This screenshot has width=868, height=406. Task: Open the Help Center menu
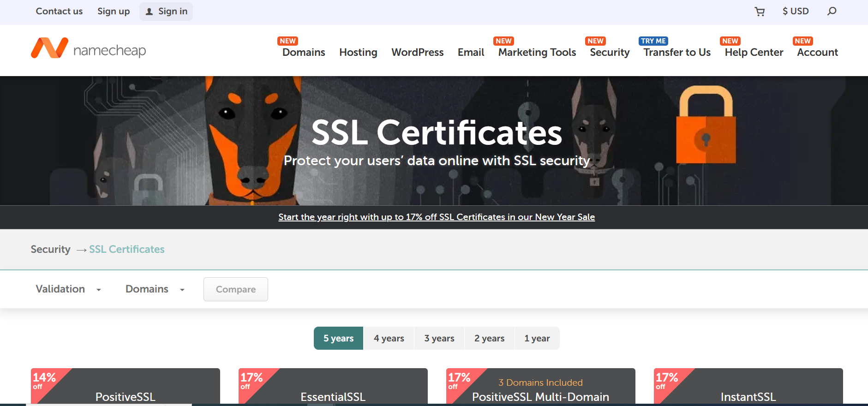tap(754, 52)
